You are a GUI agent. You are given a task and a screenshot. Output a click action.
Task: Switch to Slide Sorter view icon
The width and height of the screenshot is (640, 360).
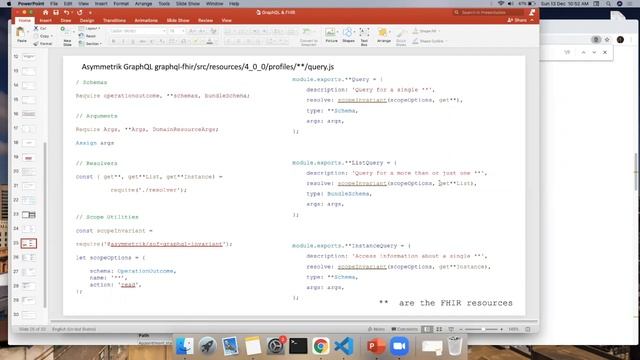click(x=439, y=329)
